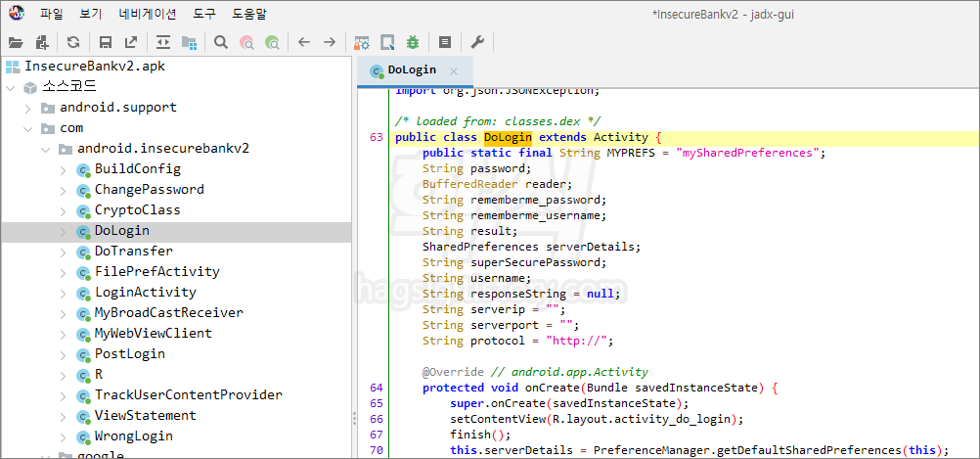Reload the project with the refresh icon
980x459 pixels.
(x=73, y=42)
